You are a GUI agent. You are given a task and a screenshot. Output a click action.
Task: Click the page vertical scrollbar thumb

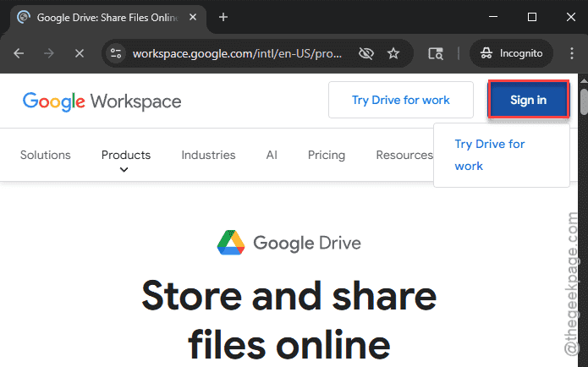click(x=584, y=101)
